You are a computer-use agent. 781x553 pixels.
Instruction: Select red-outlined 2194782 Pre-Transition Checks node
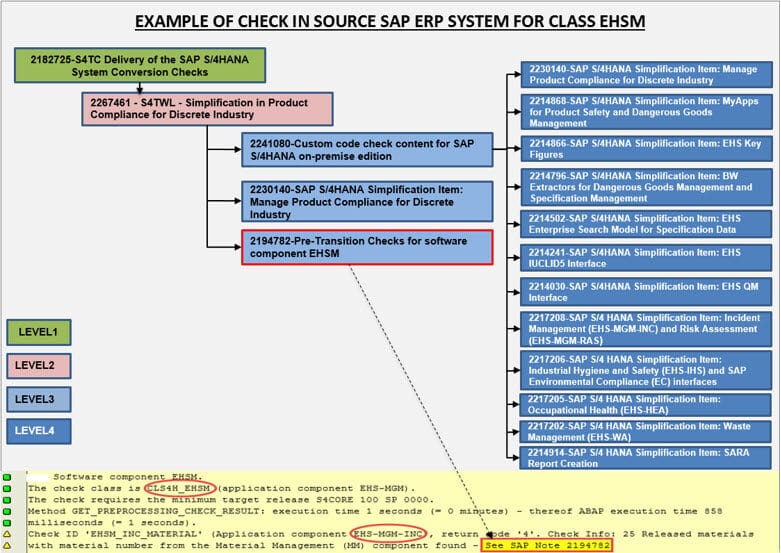tap(367, 248)
